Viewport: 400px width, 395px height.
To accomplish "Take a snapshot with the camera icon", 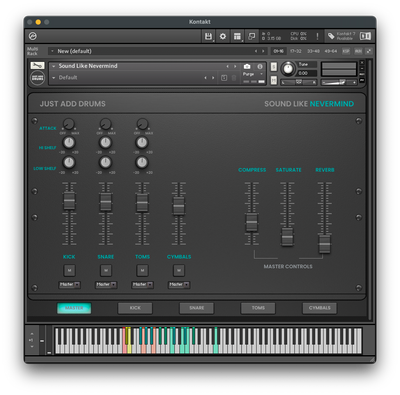I will (247, 66).
